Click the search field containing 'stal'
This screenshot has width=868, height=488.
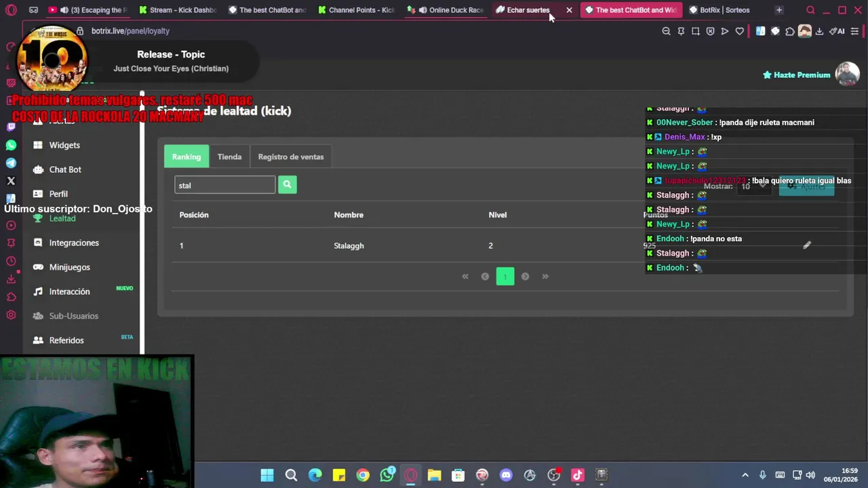pyautogui.click(x=224, y=185)
